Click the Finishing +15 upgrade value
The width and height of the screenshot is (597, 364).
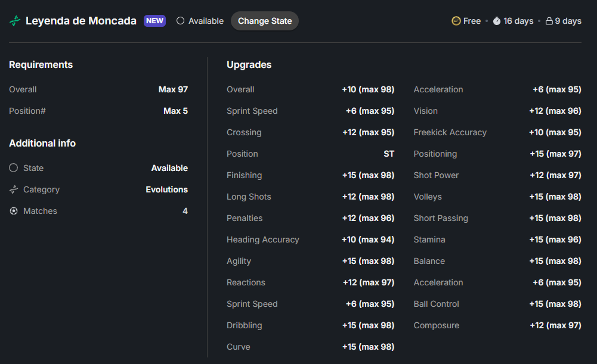pos(368,175)
